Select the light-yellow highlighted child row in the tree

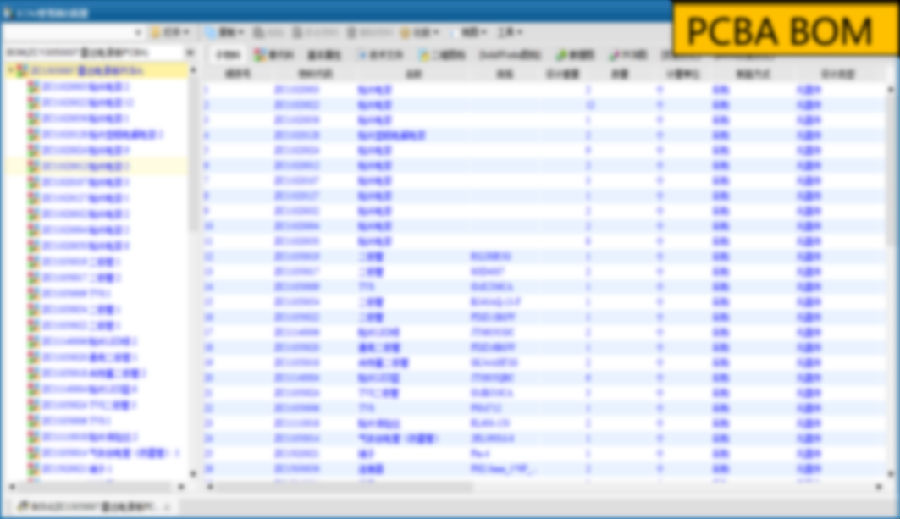95,166
